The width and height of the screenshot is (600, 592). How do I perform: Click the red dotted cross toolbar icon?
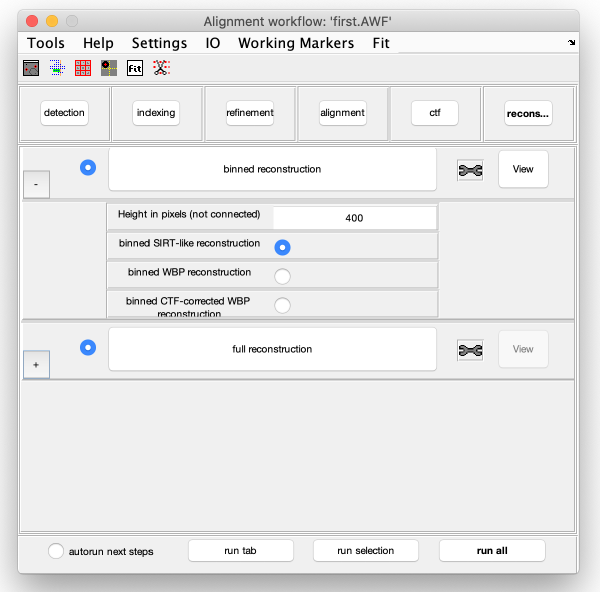coord(161,68)
